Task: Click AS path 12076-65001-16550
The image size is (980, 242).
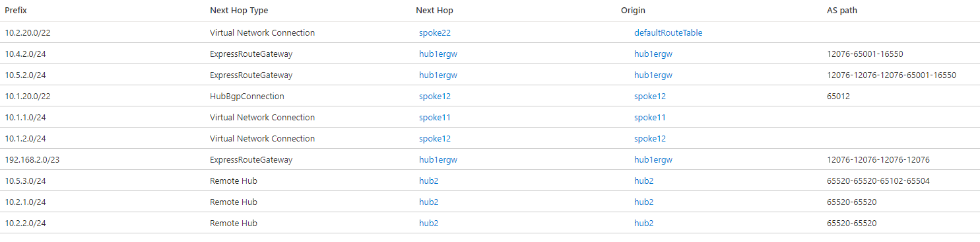Action: tap(865, 54)
